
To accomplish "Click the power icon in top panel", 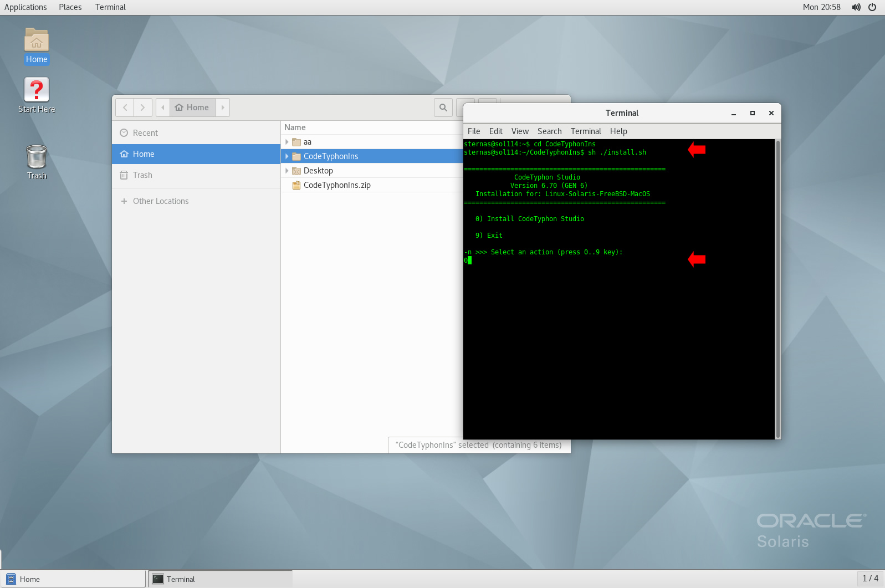I will (872, 7).
